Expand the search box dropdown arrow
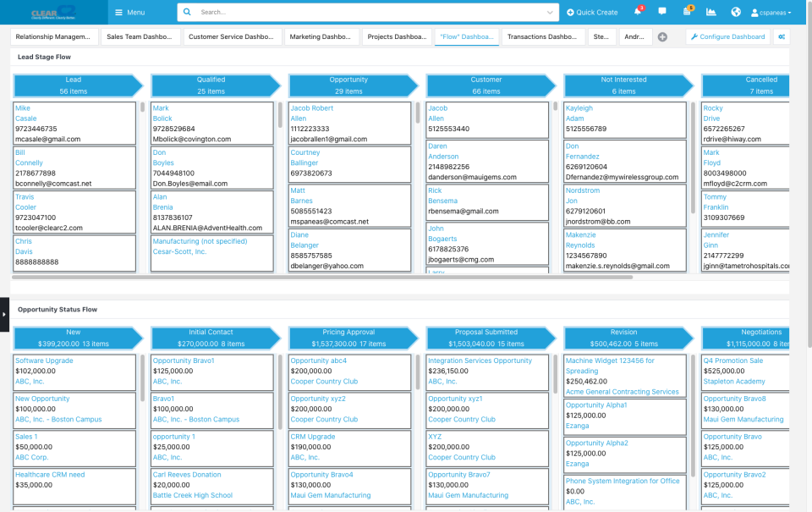 550,13
